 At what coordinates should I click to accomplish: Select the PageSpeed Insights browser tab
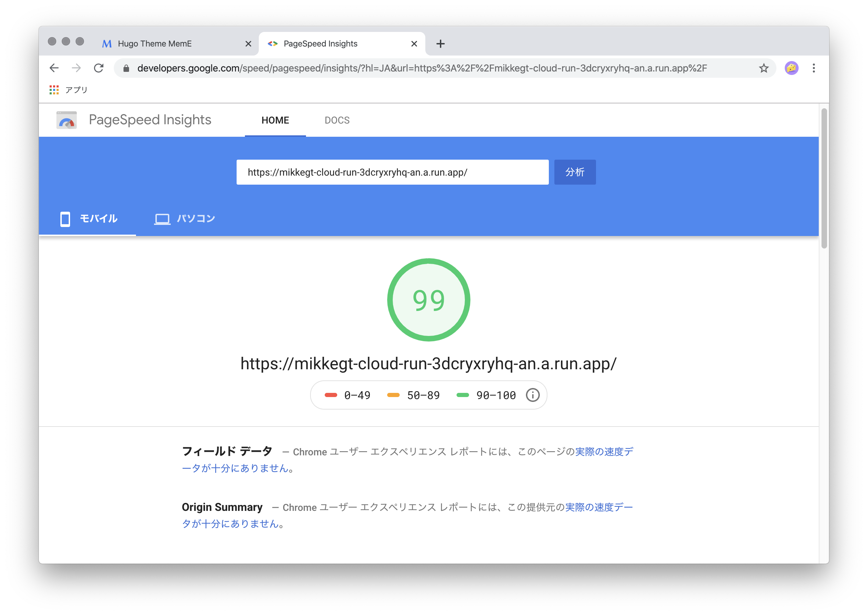[342, 44]
